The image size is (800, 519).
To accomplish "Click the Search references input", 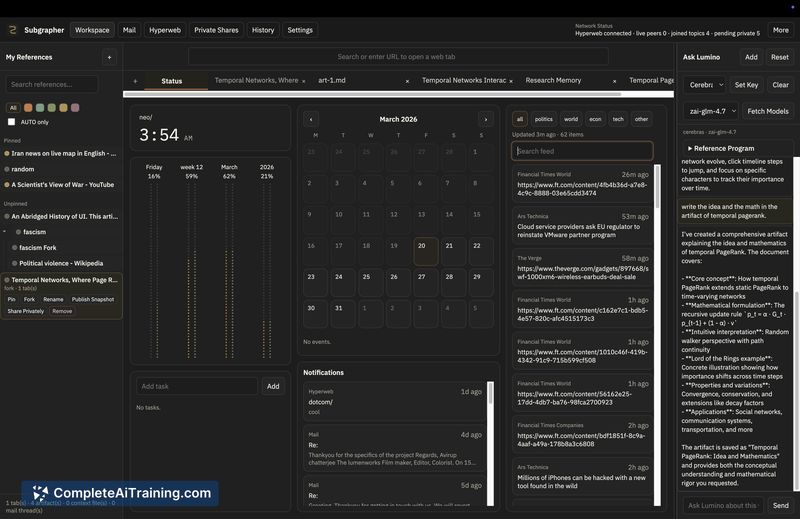I will [x=51, y=84].
